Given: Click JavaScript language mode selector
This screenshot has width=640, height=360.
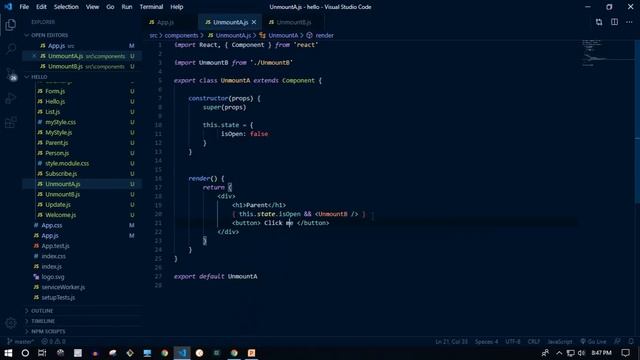Looking at the screenshot, I should 560,341.
